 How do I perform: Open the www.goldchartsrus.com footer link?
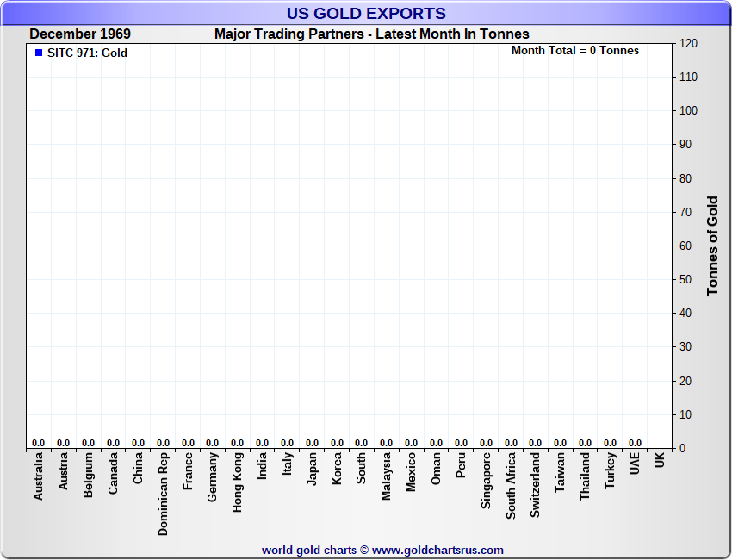pos(437,550)
